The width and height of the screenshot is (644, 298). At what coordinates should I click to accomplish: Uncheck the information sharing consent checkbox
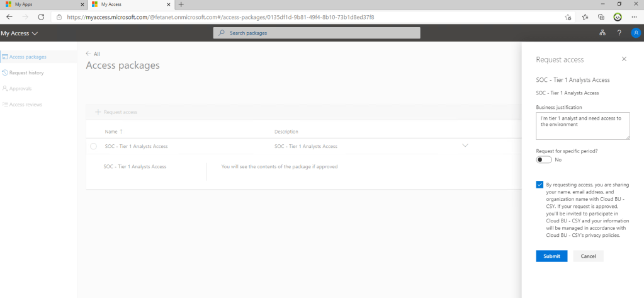[540, 185]
